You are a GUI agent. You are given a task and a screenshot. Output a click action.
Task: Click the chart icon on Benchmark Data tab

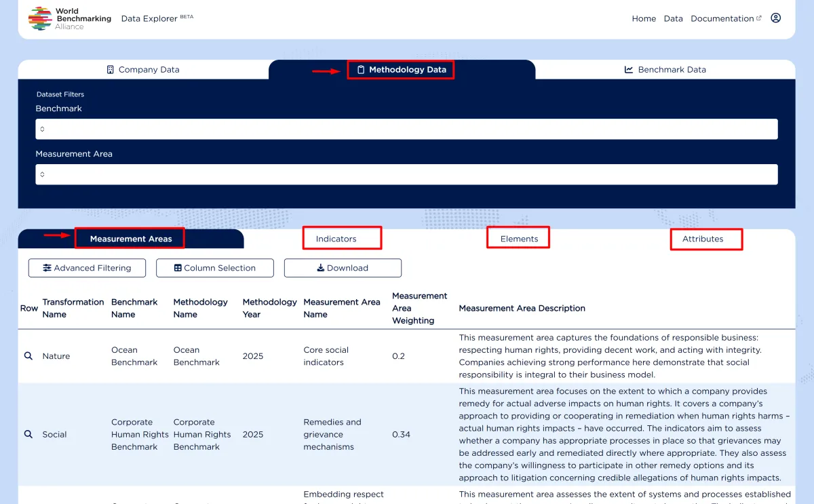627,69
